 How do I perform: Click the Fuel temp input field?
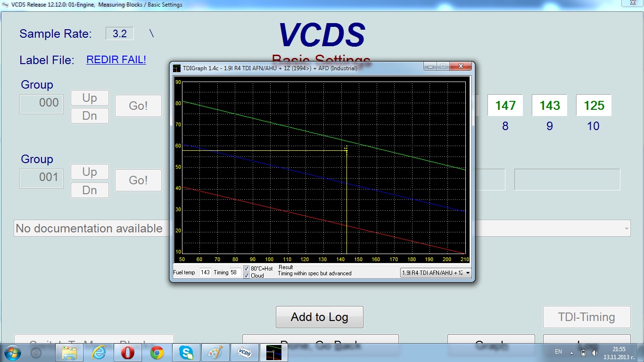tap(205, 272)
